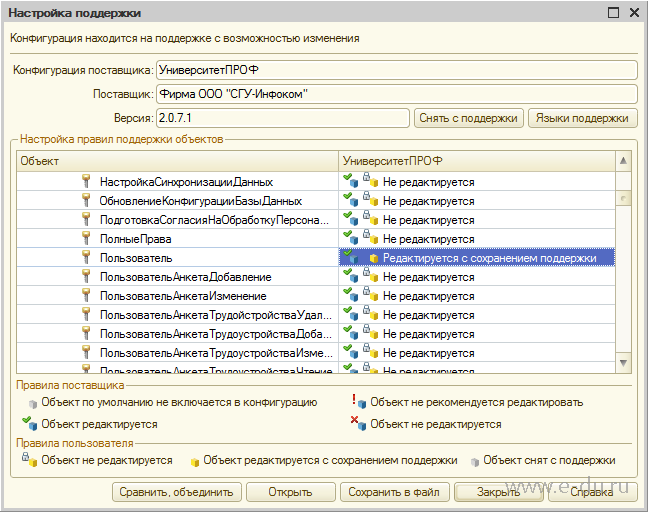
Task: Click key icon beside ПодготовкаСогласияНаОбработку row
Action: click(x=86, y=220)
